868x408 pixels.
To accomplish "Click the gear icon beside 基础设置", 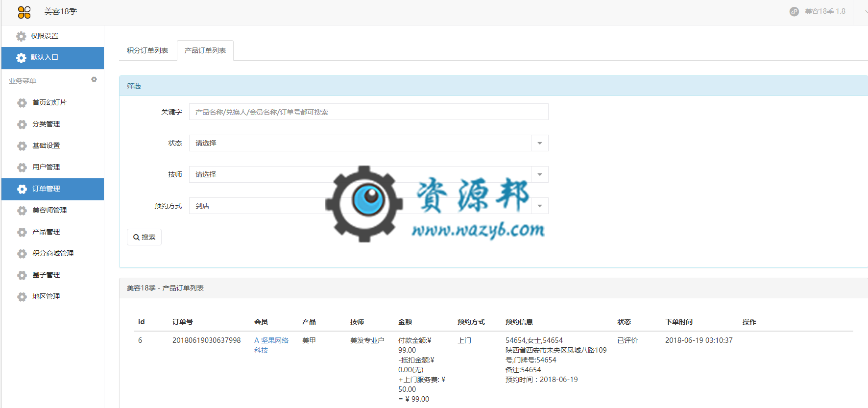I will (22, 146).
